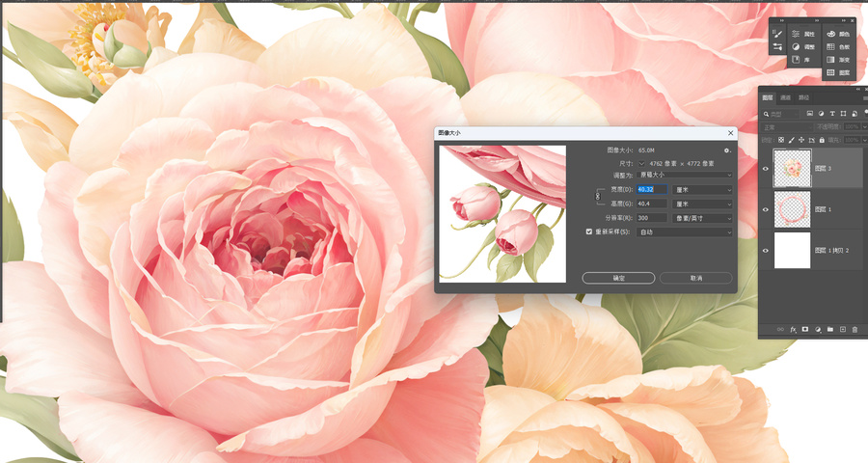Delete layer with trash icon
The image size is (868, 463).
[854, 330]
